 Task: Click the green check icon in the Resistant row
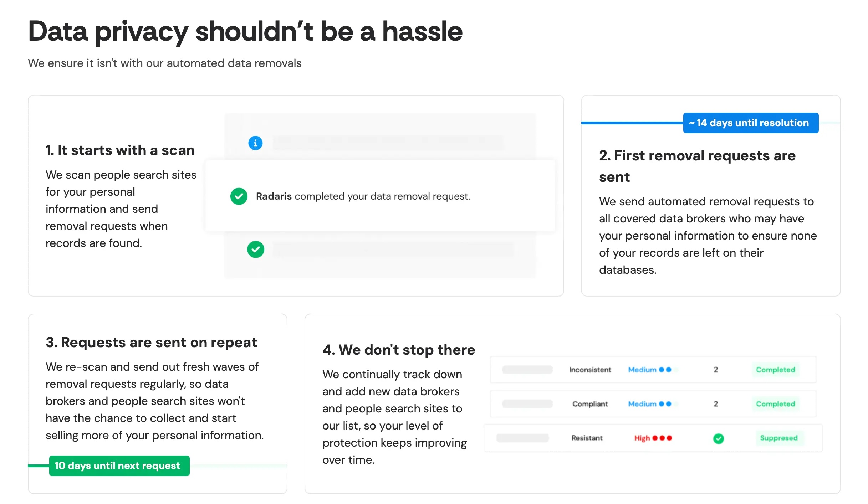pyautogui.click(x=718, y=438)
